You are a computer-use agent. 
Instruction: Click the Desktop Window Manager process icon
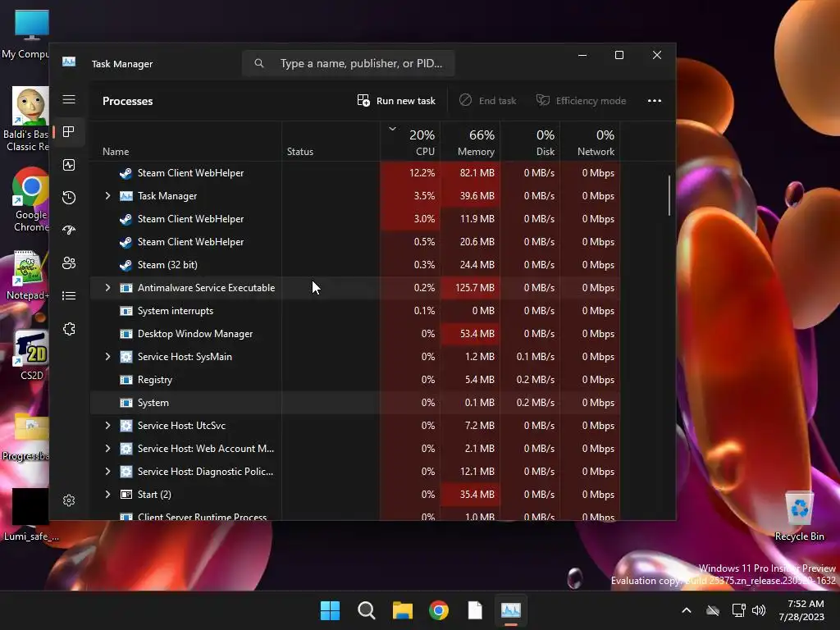[126, 334]
